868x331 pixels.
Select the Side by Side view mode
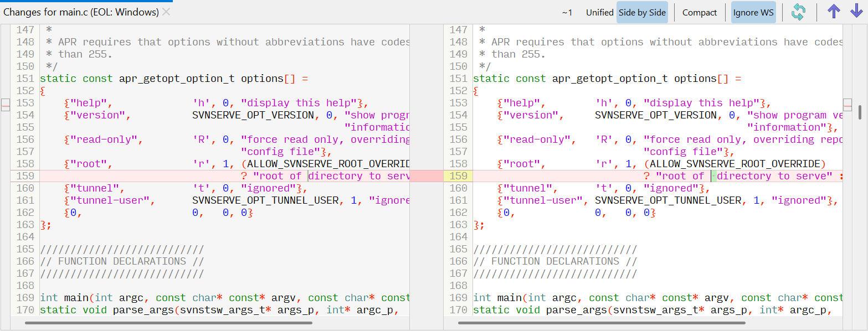642,12
